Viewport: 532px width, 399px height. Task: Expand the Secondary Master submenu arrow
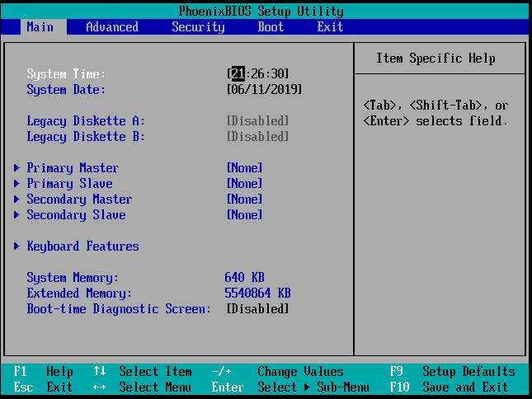click(x=17, y=199)
